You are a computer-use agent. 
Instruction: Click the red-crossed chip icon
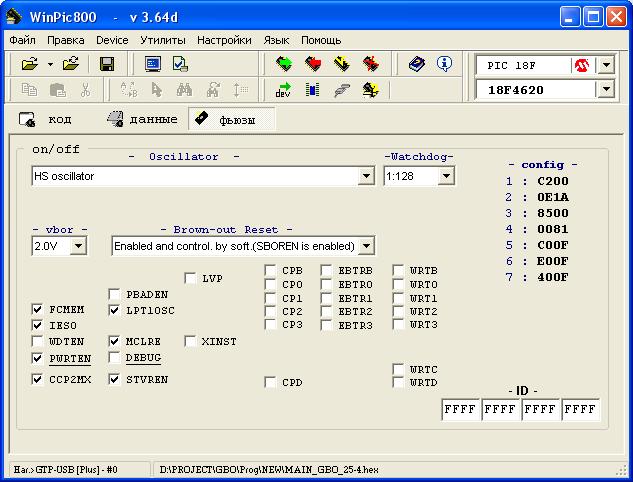coord(371,64)
